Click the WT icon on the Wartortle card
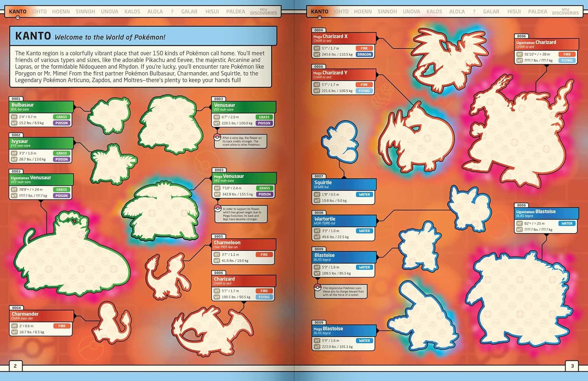The width and height of the screenshot is (588, 381). [x=317, y=237]
